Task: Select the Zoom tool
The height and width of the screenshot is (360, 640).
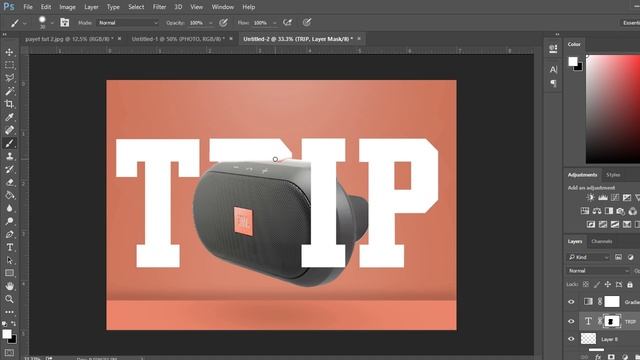Action: tap(9, 299)
